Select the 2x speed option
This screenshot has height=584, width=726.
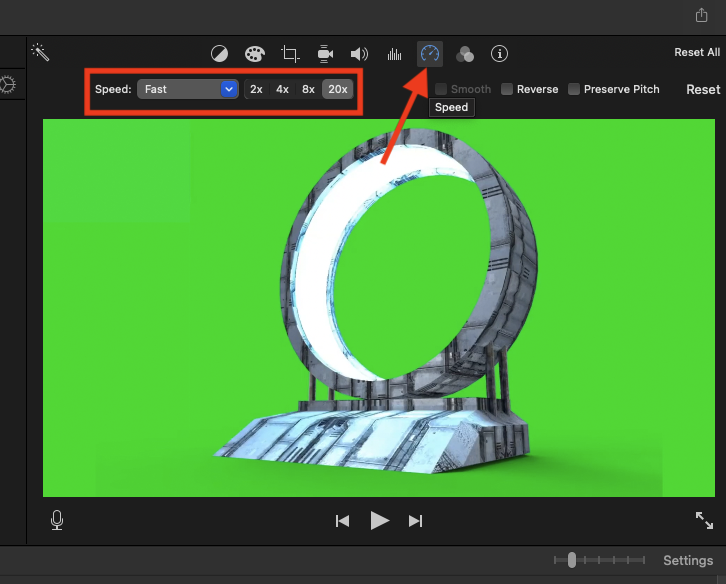(x=256, y=89)
